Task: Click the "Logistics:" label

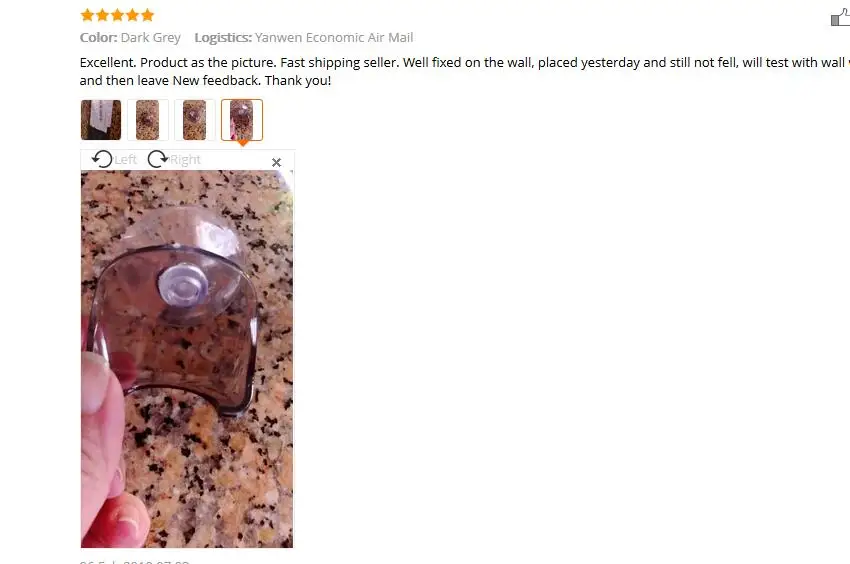Action: point(223,37)
